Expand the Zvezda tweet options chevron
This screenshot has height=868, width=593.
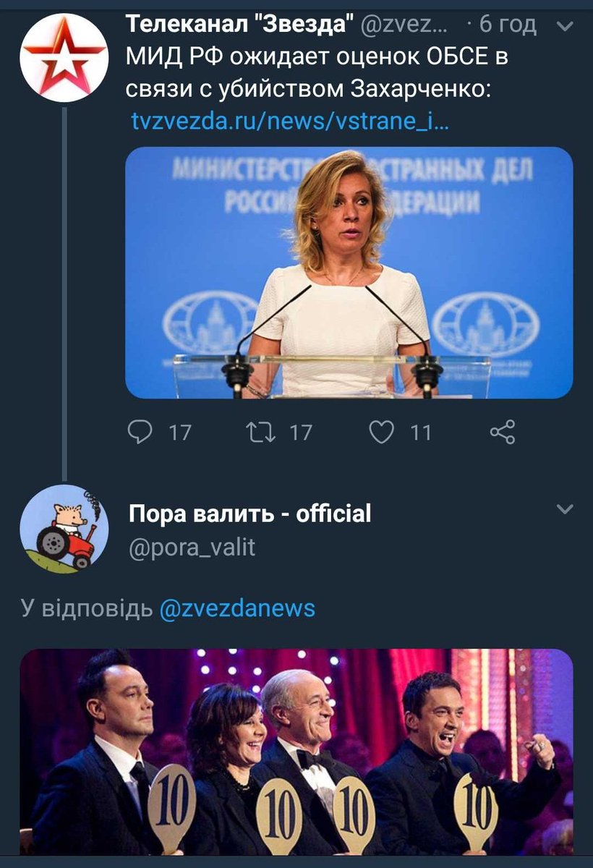tap(566, 25)
